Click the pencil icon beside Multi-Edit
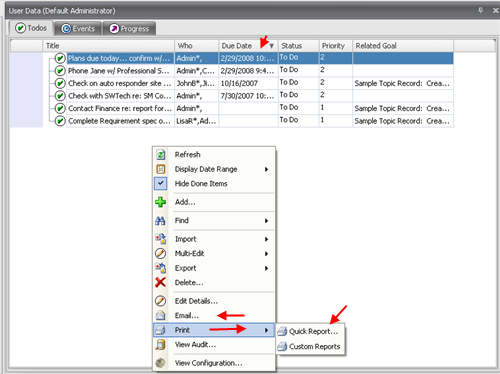 tap(161, 253)
